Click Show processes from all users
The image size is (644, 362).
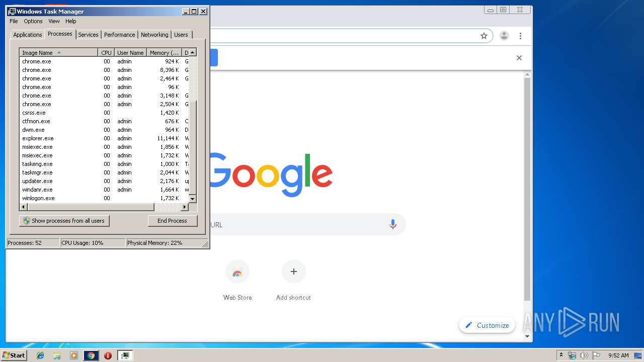pos(64,221)
